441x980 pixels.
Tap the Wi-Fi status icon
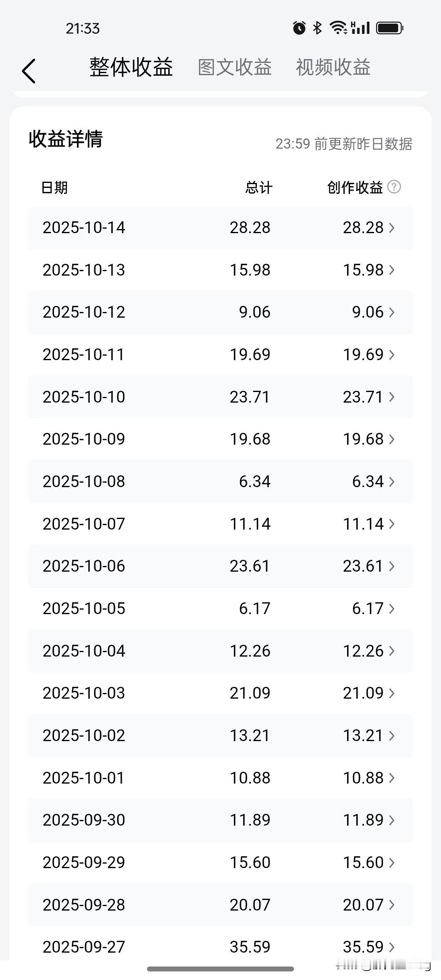(x=338, y=28)
